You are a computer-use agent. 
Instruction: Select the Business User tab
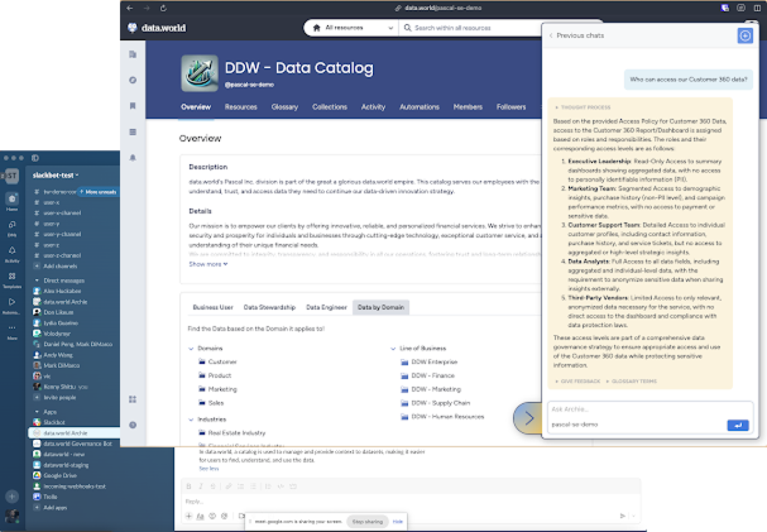point(213,307)
